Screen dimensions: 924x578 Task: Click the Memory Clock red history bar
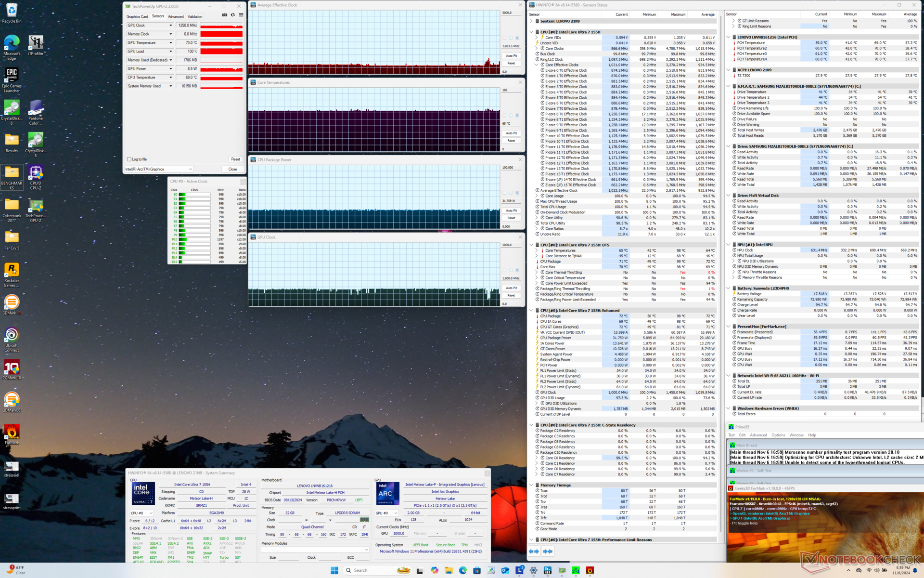221,34
